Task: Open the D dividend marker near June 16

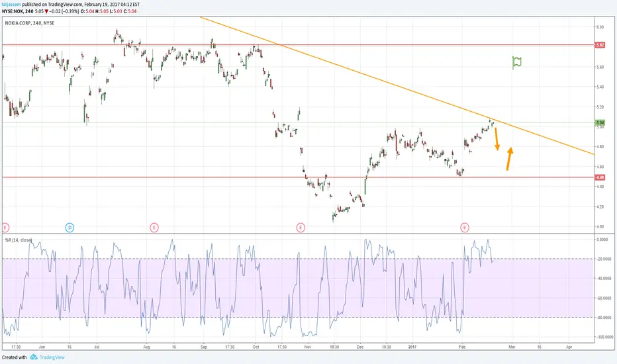Action: click(70, 228)
